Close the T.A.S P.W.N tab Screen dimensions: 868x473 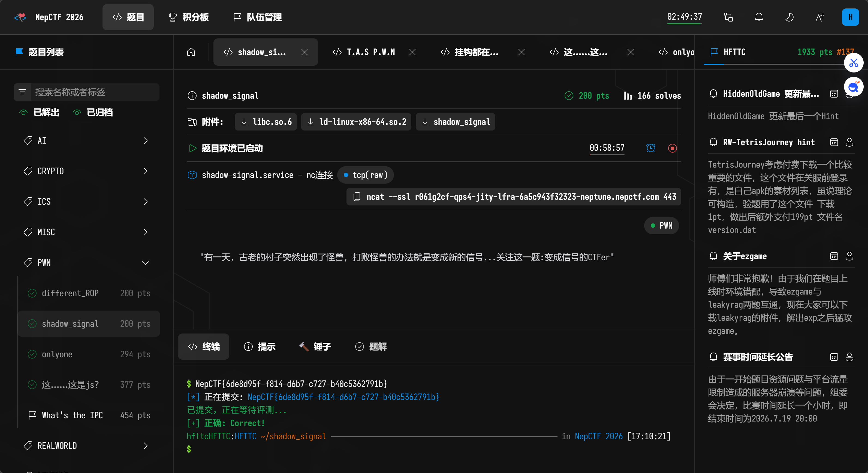(412, 52)
